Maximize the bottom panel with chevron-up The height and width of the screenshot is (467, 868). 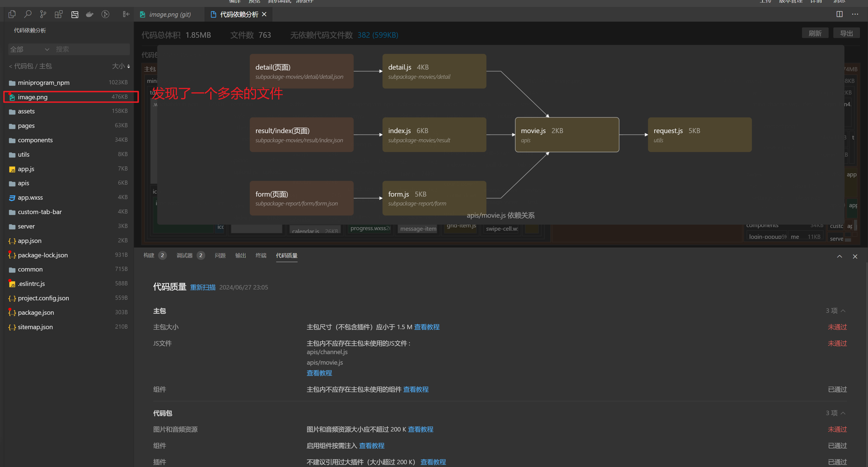tap(839, 257)
